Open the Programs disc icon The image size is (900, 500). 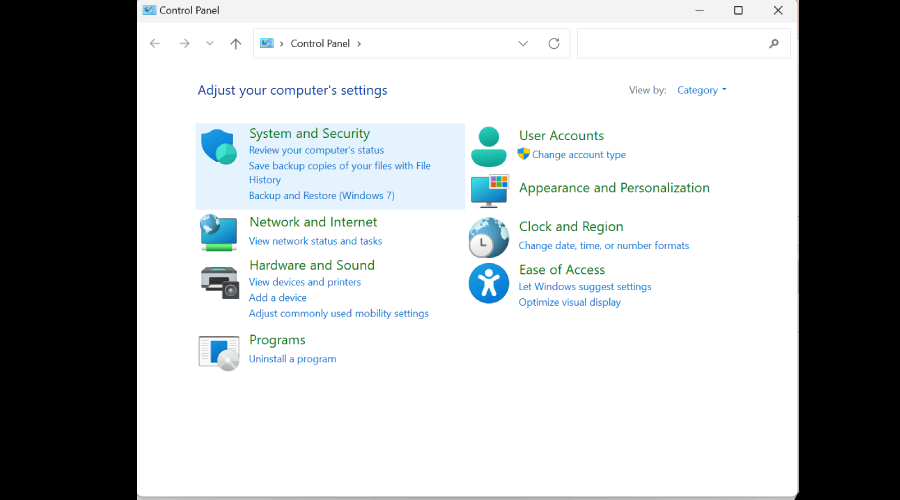(x=219, y=353)
